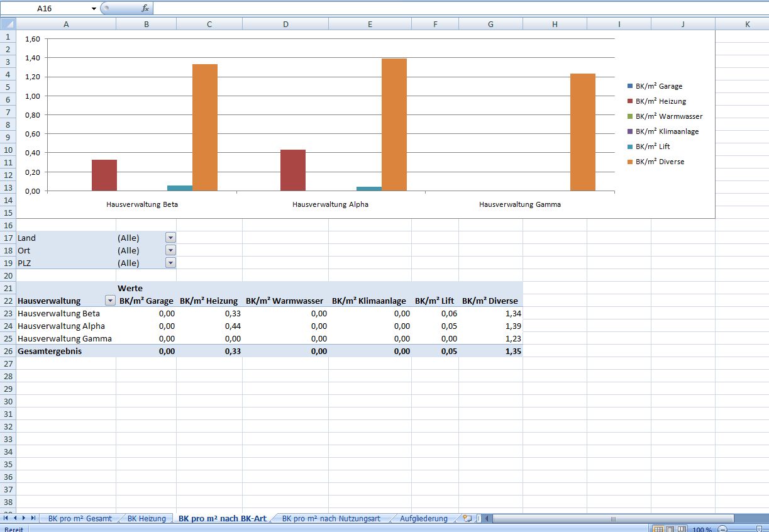Click the horizontal scrollbar thumb
The height and width of the screenshot is (532, 769).
(x=614, y=519)
